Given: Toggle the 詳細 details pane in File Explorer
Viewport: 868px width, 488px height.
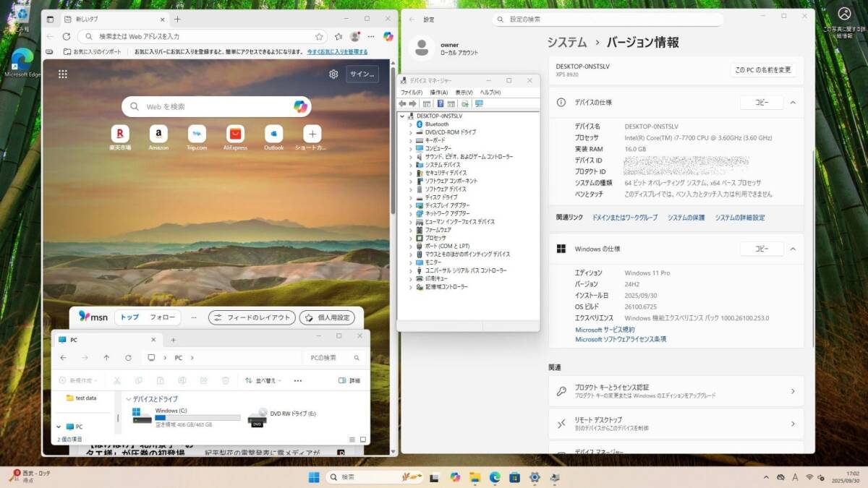Looking at the screenshot, I should point(349,380).
